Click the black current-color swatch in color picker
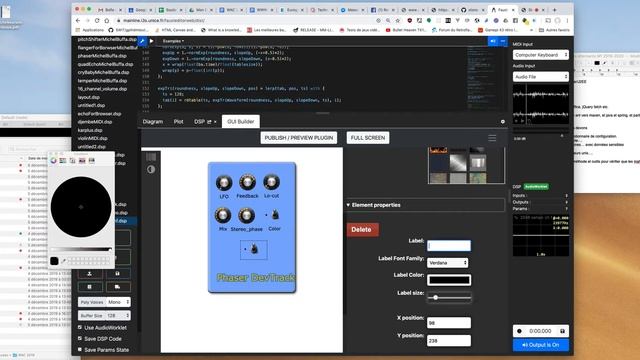This screenshot has height=360, width=640. point(54,261)
